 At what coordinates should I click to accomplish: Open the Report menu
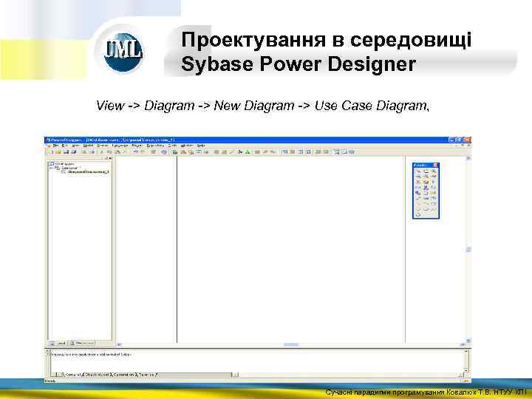(137, 146)
